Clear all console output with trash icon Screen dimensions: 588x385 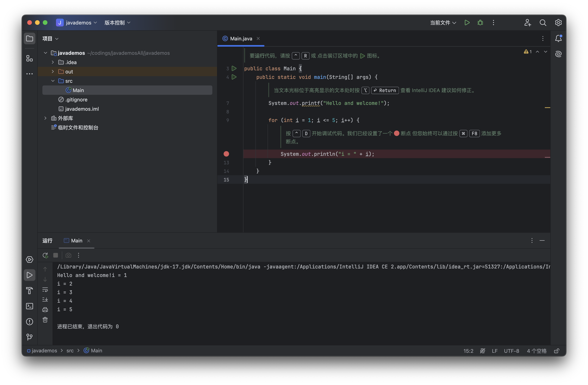pos(45,320)
